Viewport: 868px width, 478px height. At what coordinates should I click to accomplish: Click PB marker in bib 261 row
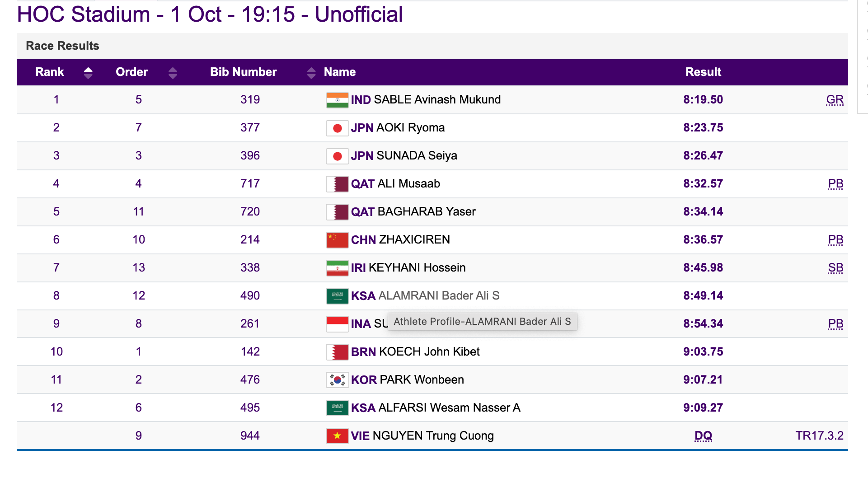tap(835, 323)
